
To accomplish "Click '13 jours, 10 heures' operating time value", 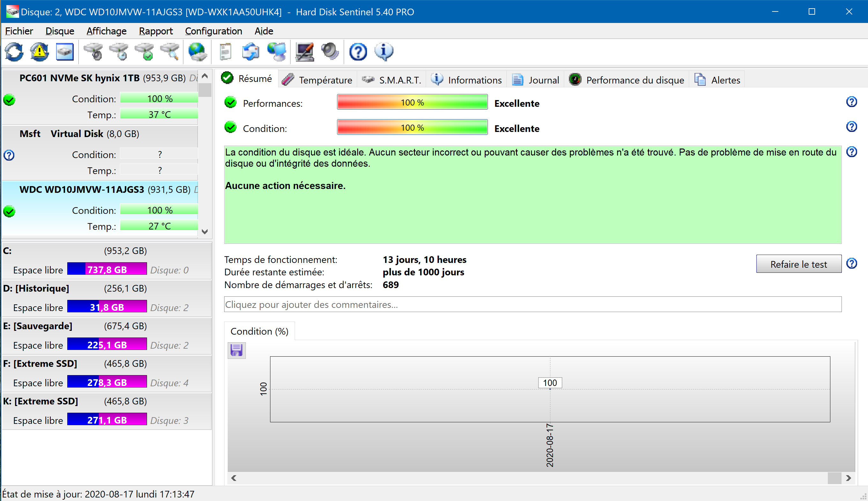I will 424,259.
